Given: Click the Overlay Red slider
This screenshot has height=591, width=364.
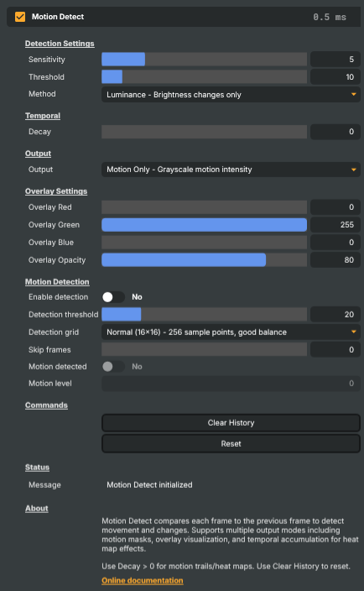Looking at the screenshot, I should click(204, 207).
